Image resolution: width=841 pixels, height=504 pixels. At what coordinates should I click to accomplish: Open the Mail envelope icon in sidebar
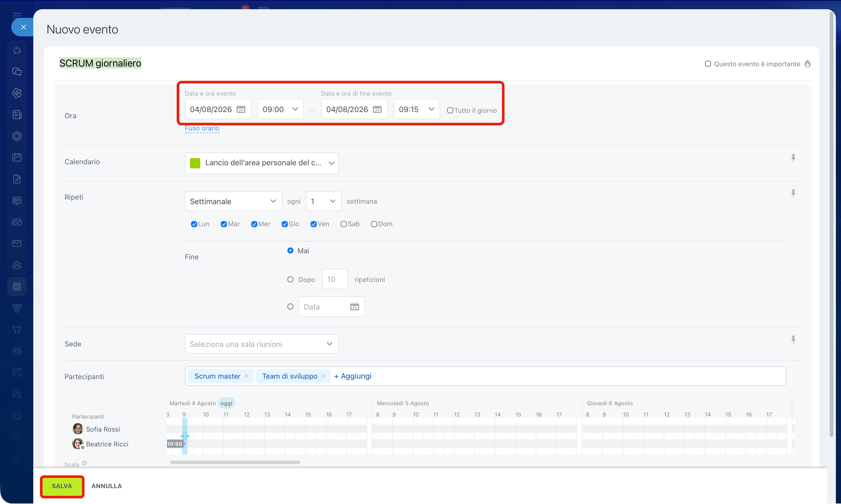17,243
